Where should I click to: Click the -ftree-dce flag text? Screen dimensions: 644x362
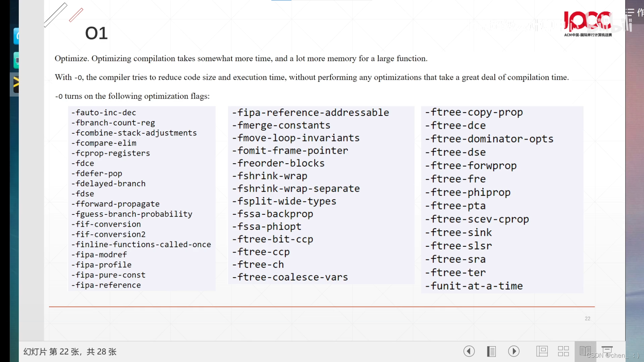coord(455,126)
